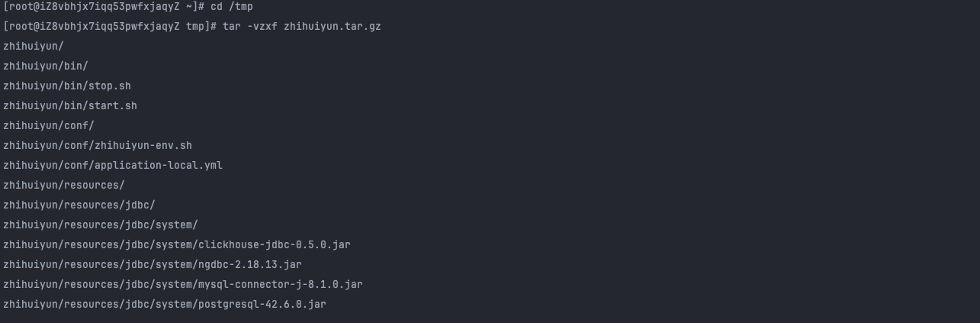Image resolution: width=980 pixels, height=323 pixels.
Task: Click the zhihuiyun/bin/ line
Action: click(46, 66)
